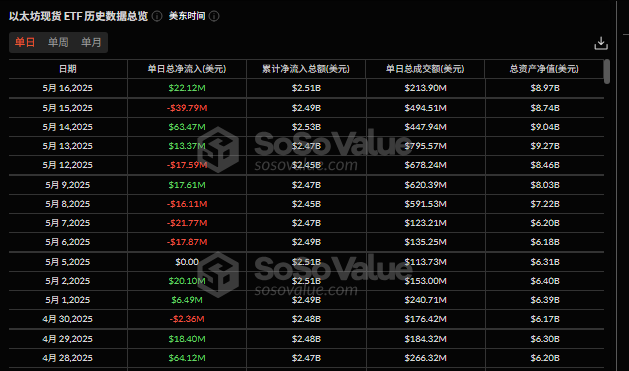The width and height of the screenshot is (629, 371).
Task: Select the date cell 5月 7,2025
Action: 67,223
